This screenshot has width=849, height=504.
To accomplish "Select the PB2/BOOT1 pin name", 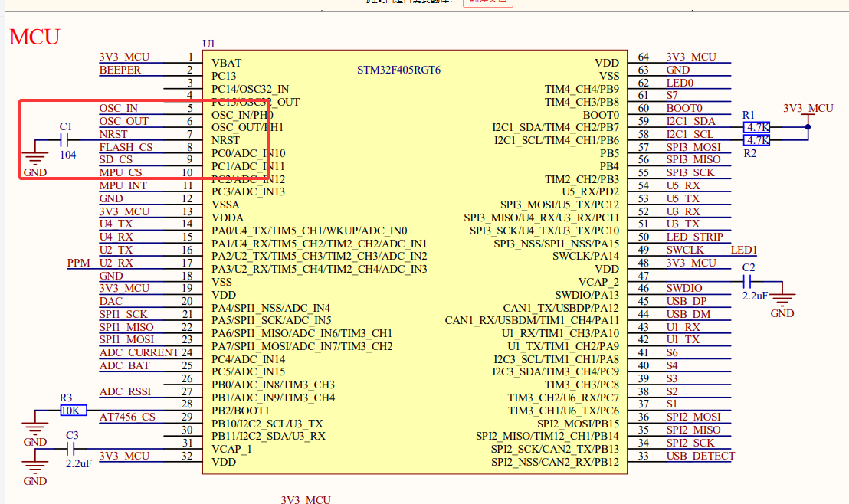I will tap(240, 411).
